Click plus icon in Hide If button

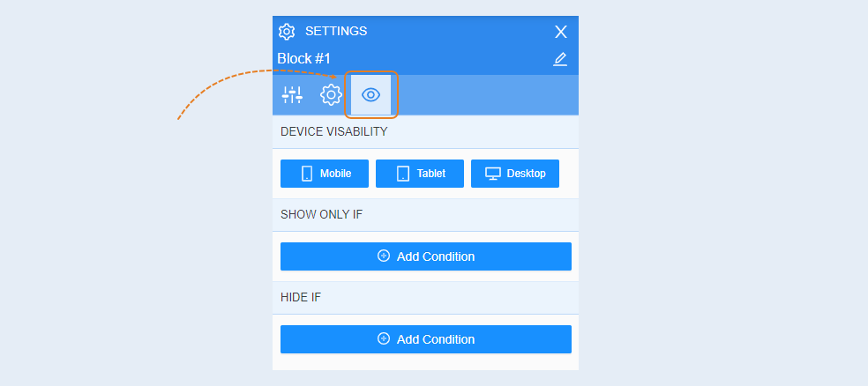coord(384,338)
